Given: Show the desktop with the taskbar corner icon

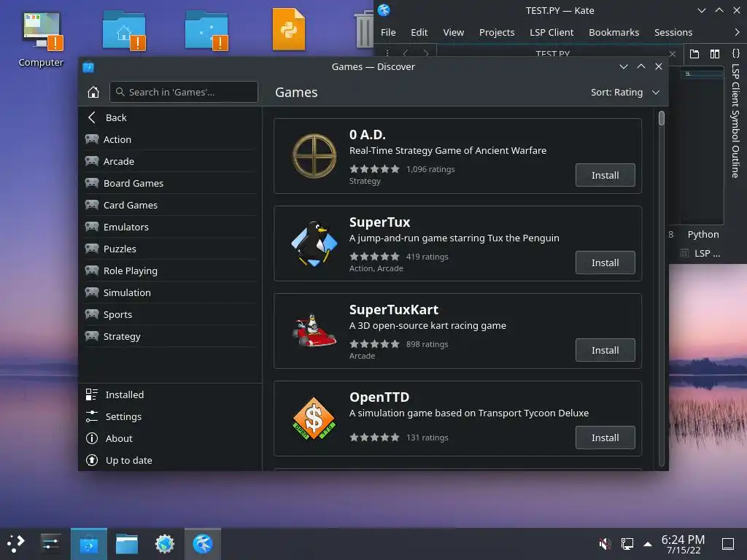Looking at the screenshot, I should (728, 543).
